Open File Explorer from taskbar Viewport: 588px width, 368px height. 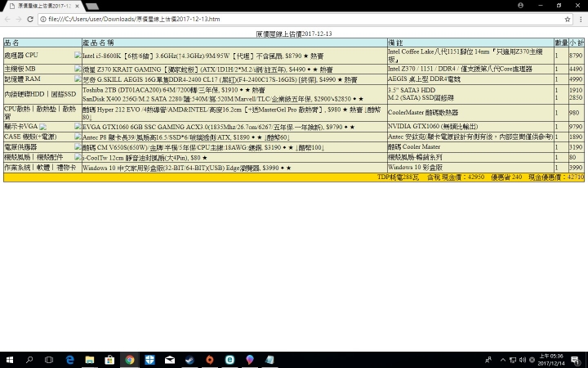point(90,360)
